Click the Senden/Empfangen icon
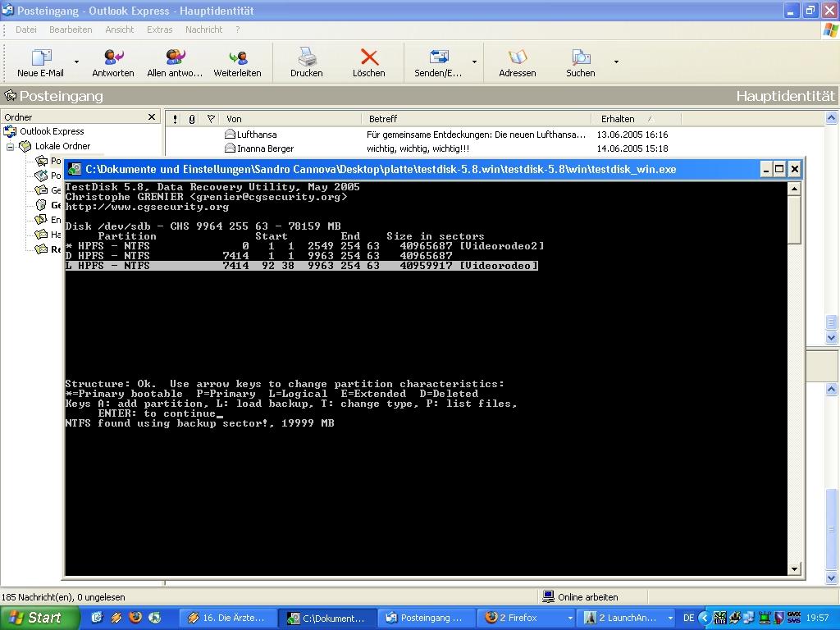The height and width of the screenshot is (630, 840). pyautogui.click(x=438, y=62)
